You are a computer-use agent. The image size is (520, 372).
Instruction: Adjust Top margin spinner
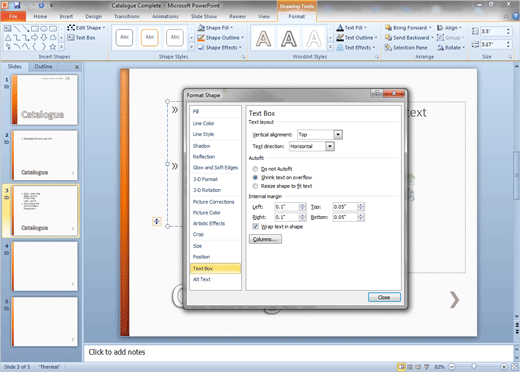tap(360, 207)
